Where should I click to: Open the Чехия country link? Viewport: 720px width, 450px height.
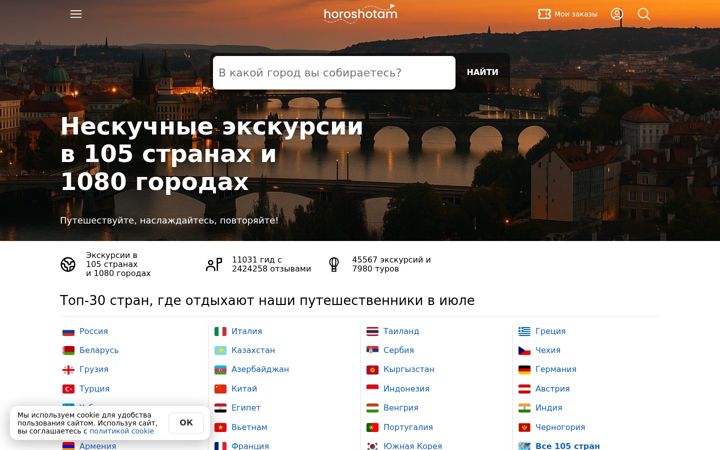tap(548, 350)
